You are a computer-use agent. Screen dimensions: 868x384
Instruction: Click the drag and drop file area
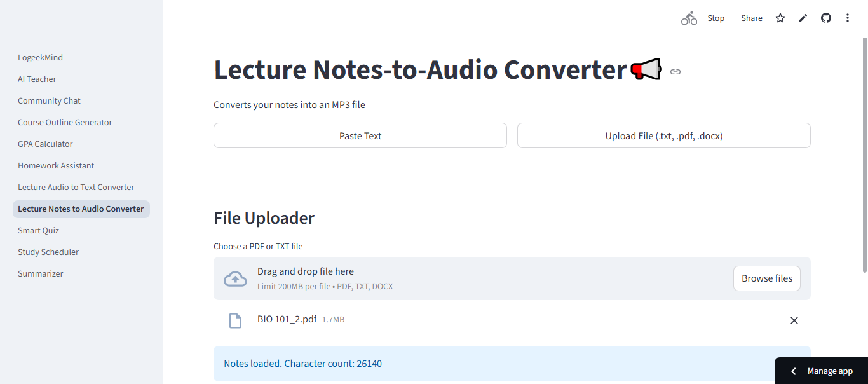click(x=445, y=278)
